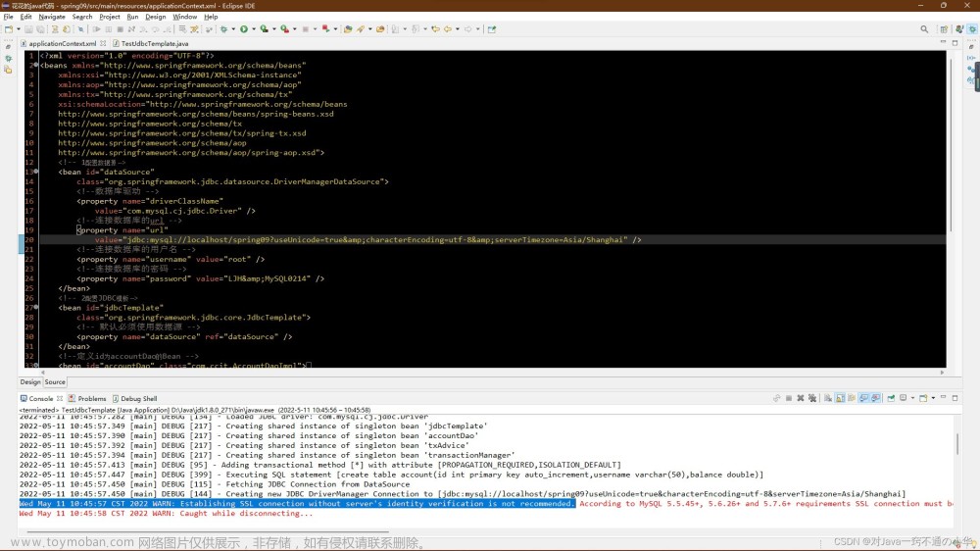Screen dimensions: 980x551
Task: Click the Open Console icon
Action: 923,398
